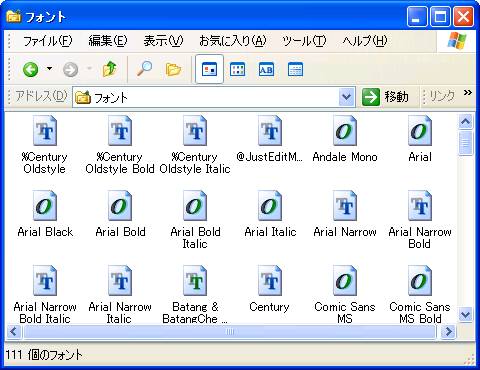Viewport: 480px width, 370px height.
Task: Expand the address bar dropdown
Action: point(347,97)
